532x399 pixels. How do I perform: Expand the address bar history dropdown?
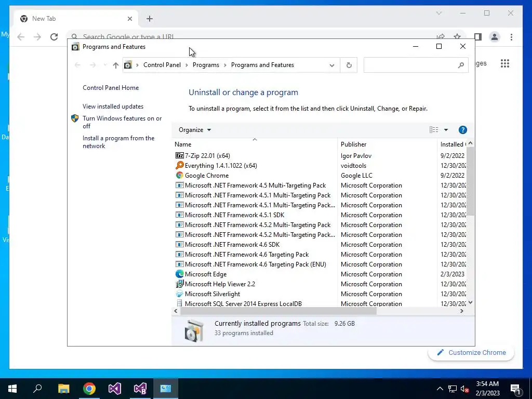tap(332, 65)
